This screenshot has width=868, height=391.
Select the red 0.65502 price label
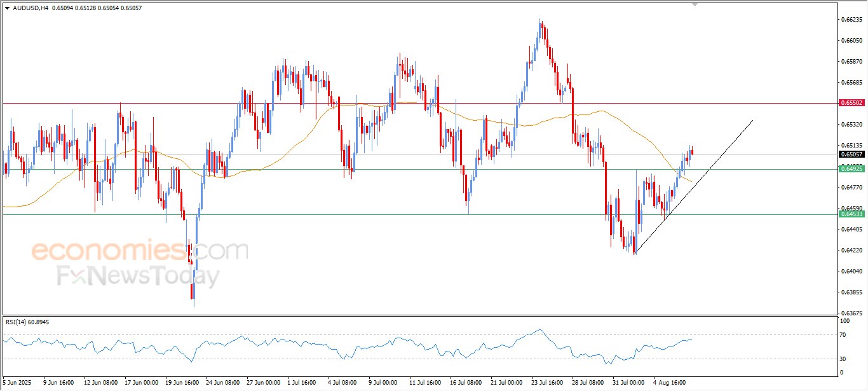851,102
